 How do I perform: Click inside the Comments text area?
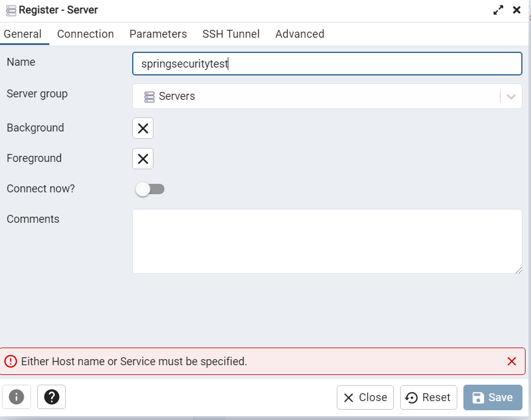pos(327,242)
